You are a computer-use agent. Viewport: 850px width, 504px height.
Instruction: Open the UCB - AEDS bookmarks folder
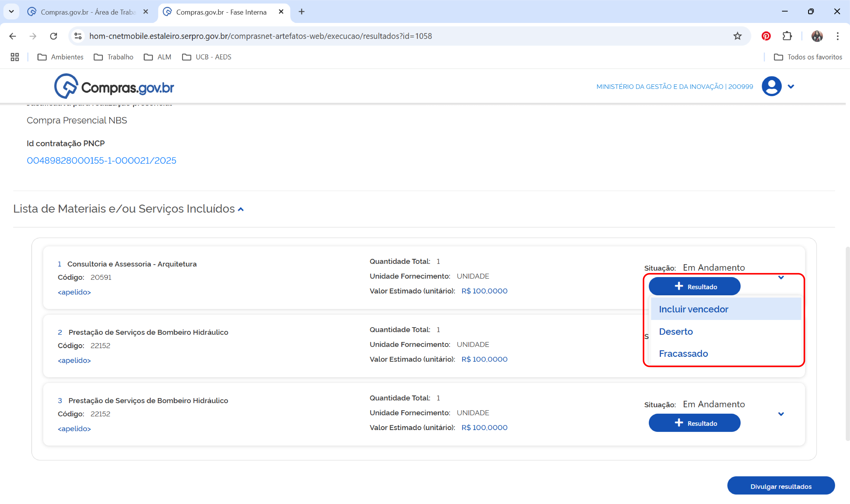click(x=207, y=57)
